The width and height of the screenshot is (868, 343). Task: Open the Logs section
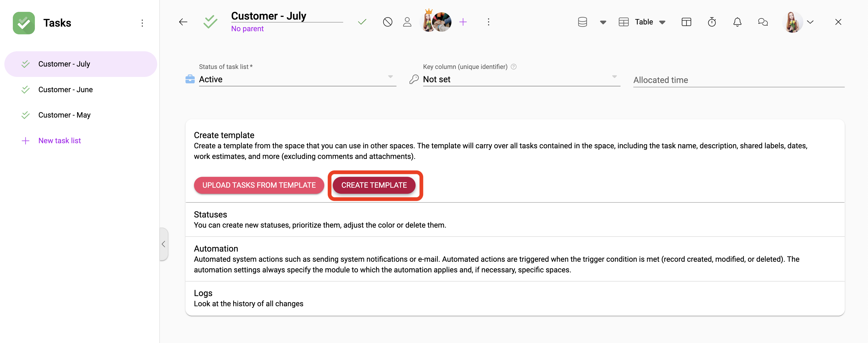click(515, 298)
